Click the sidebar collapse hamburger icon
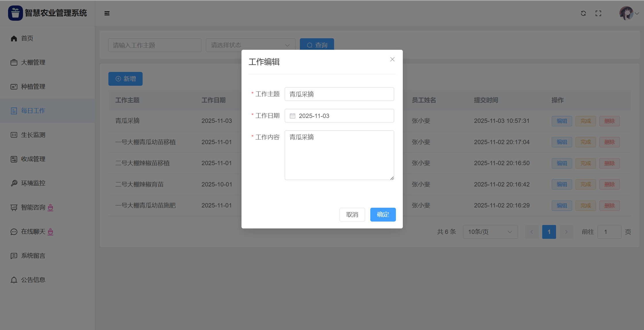Viewport: 644px width, 330px height. [x=107, y=13]
